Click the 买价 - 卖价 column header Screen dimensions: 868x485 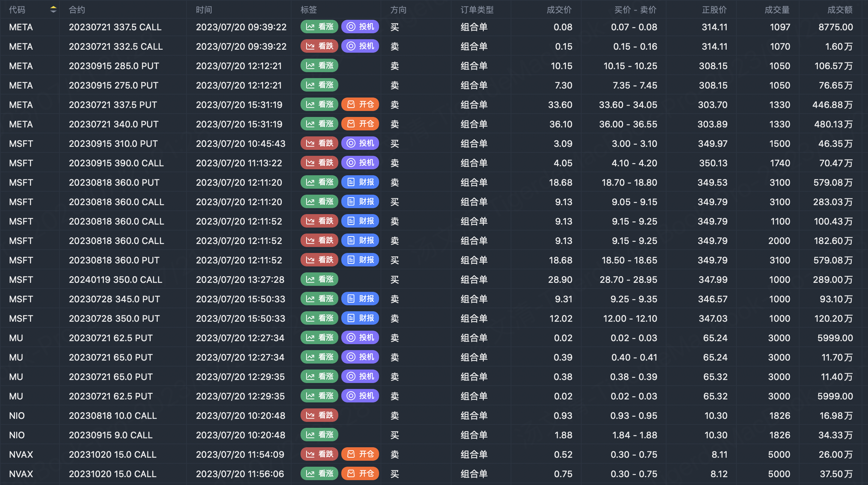coord(635,10)
